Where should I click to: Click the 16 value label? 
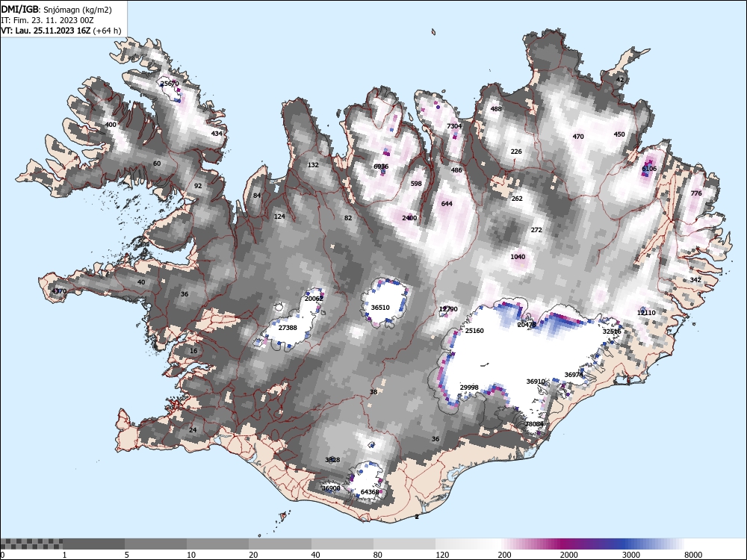click(193, 351)
